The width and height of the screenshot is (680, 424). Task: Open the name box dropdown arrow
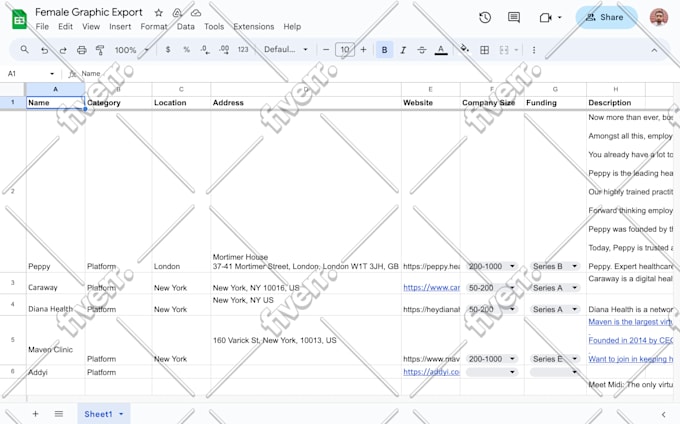(52, 74)
